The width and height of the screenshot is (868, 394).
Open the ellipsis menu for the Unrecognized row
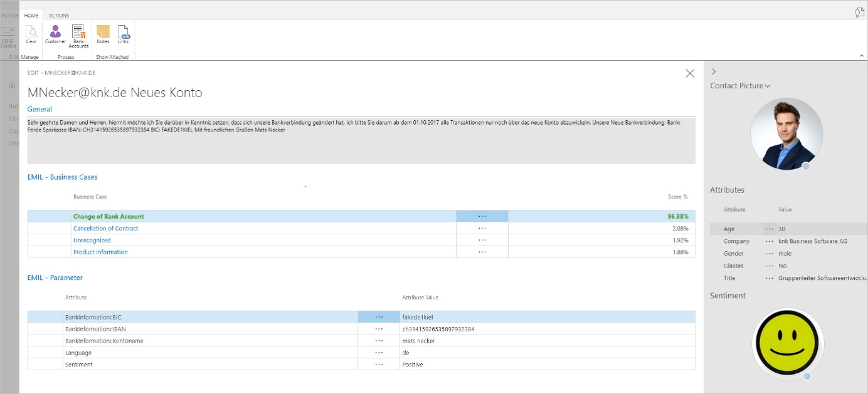point(482,241)
